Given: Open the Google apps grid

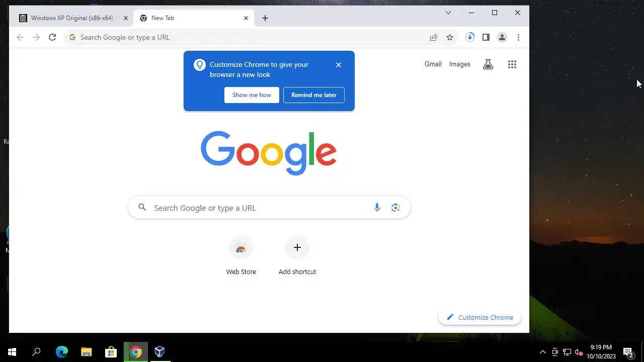Looking at the screenshot, I should [512, 64].
